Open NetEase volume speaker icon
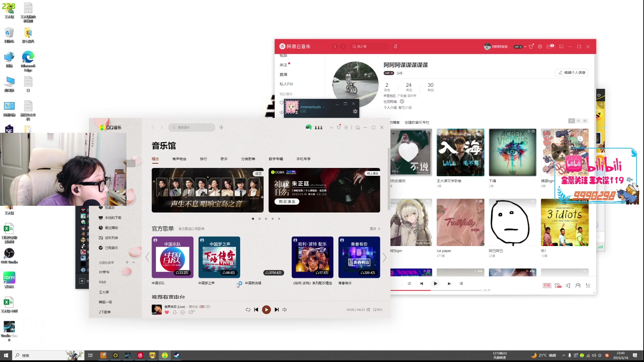This screenshot has height=362, width=644. point(568,286)
